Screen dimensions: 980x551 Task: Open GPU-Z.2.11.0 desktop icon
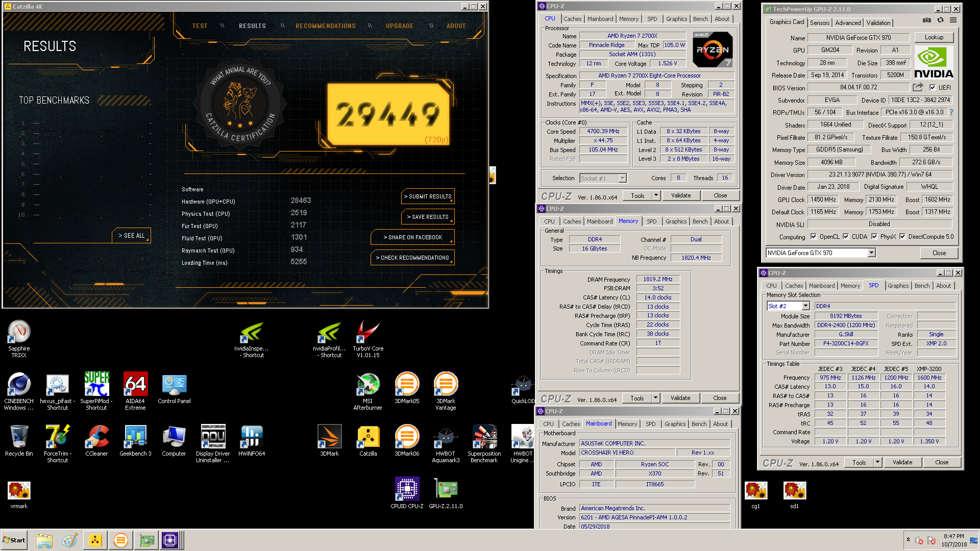[446, 493]
